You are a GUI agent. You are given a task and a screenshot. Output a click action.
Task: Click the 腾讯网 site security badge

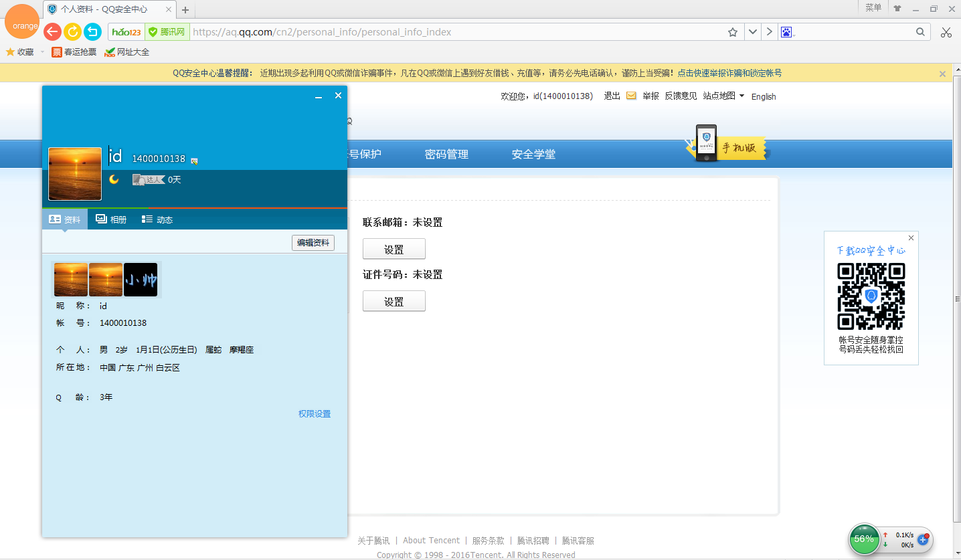pos(167,32)
